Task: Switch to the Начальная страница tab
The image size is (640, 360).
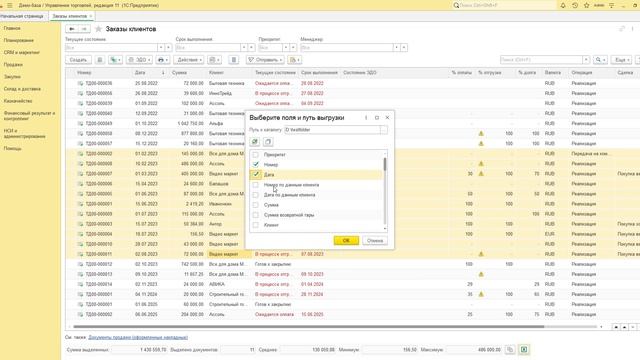Action: pyautogui.click(x=22, y=16)
